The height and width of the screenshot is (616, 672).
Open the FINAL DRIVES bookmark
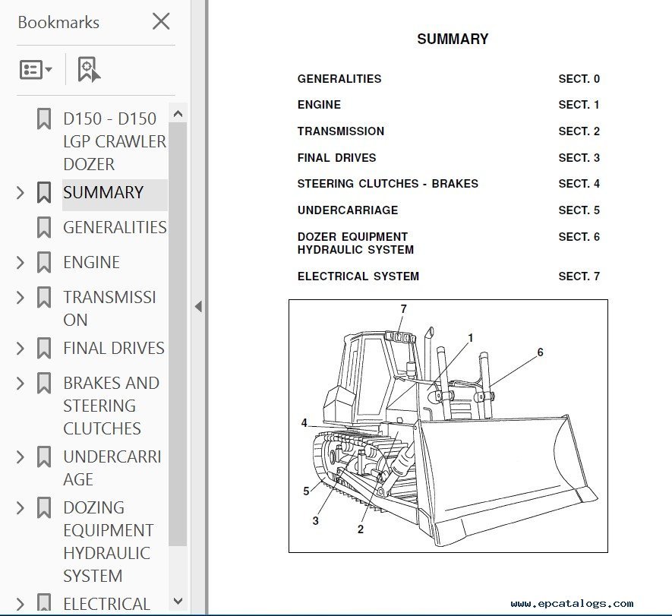114,348
